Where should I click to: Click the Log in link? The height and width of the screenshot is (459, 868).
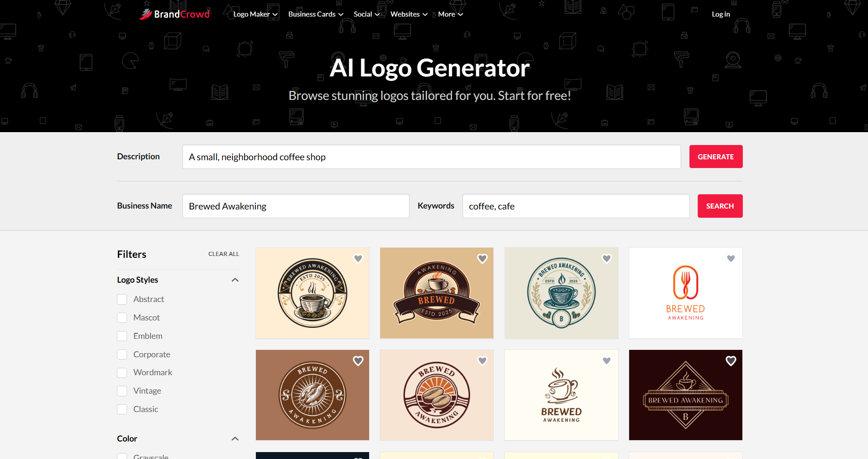click(x=721, y=14)
